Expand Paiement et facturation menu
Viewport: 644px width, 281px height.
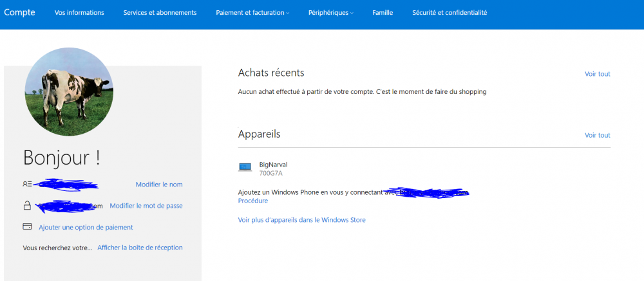(252, 13)
